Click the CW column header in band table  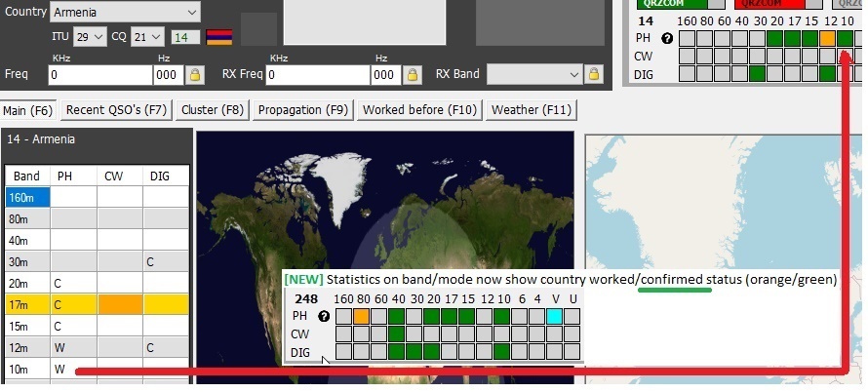(120, 176)
